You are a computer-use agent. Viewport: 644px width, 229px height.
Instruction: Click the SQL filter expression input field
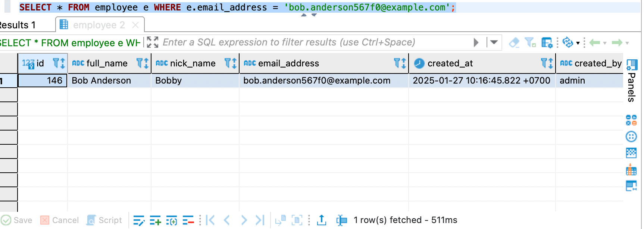pyautogui.click(x=315, y=42)
